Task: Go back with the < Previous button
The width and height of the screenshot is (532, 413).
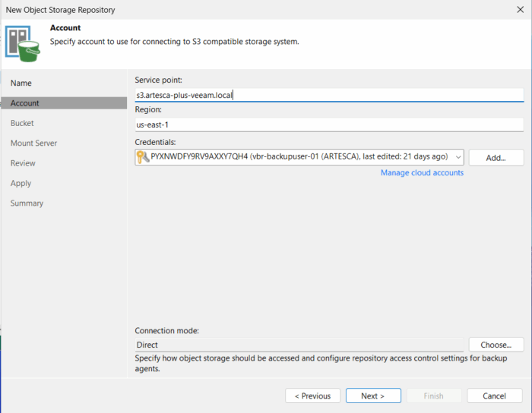Action: (x=312, y=396)
